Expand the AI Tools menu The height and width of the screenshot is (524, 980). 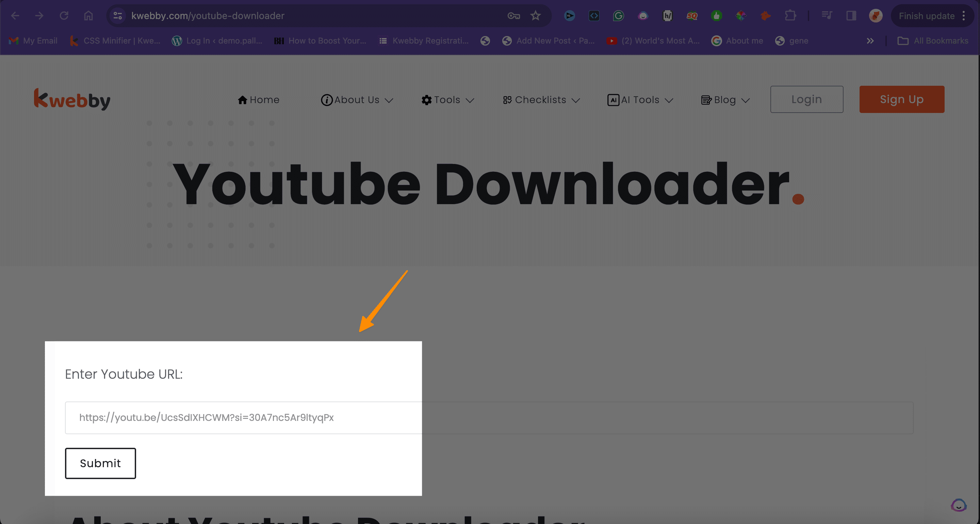click(640, 100)
